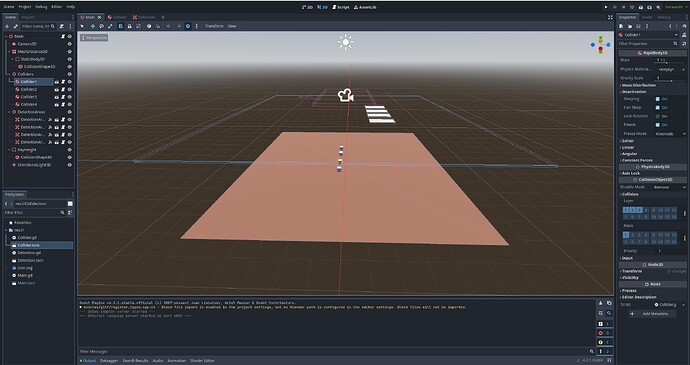
Task: Open Perspective view menu in viewport
Action: (x=94, y=38)
